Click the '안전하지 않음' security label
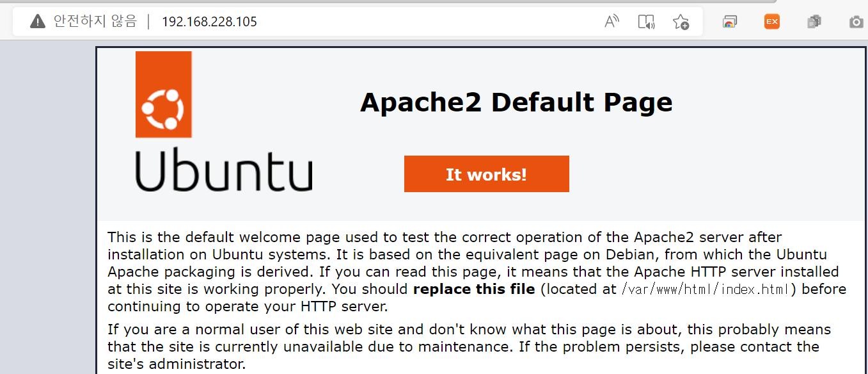The image size is (868, 374). pyautogui.click(x=95, y=22)
